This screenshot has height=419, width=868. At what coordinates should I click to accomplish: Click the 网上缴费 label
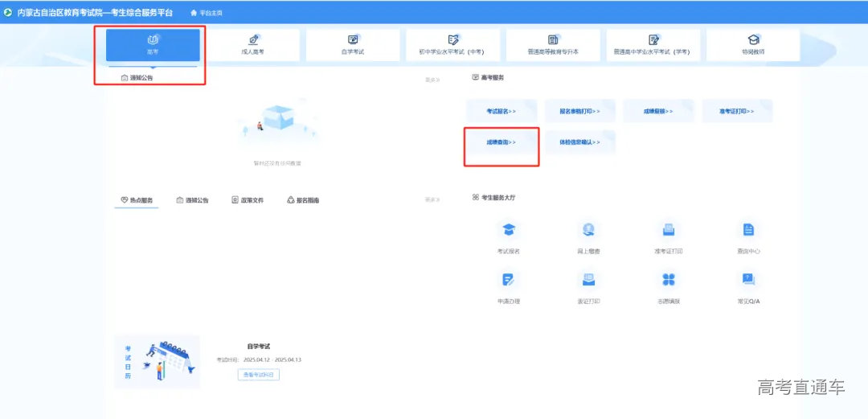tap(588, 251)
